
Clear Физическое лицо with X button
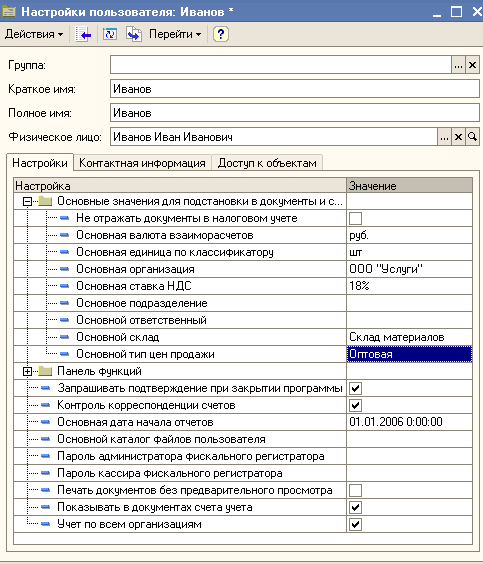(x=458, y=137)
